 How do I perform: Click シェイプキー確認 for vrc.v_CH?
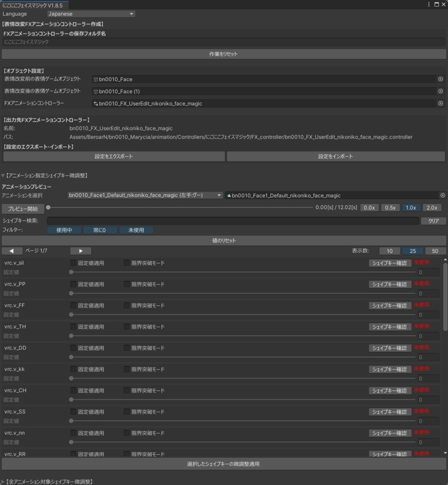click(x=390, y=390)
